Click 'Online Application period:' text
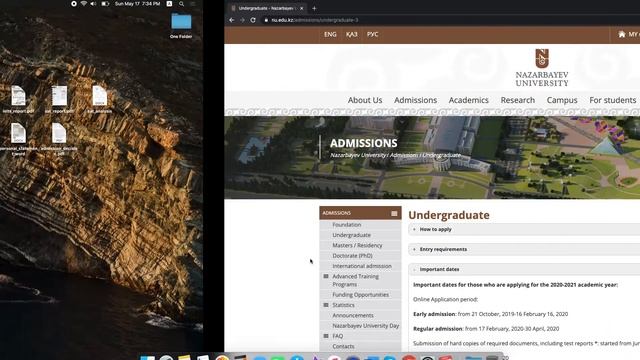The image size is (640, 360). coord(445,300)
